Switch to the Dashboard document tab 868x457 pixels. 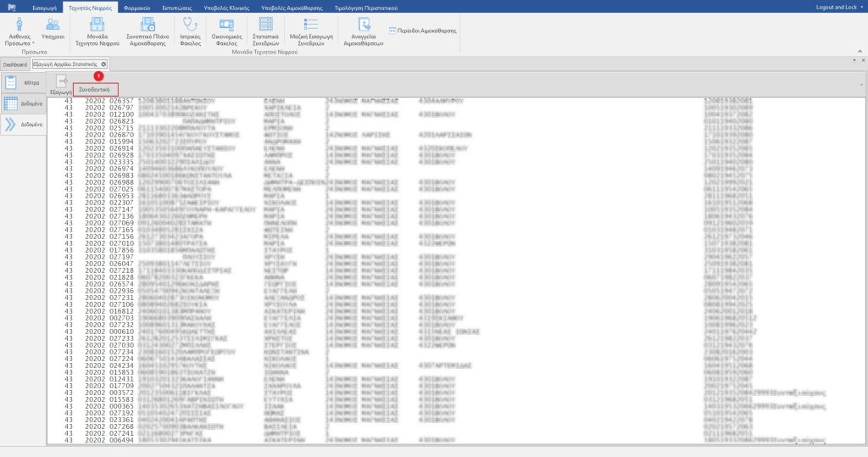[x=14, y=64]
